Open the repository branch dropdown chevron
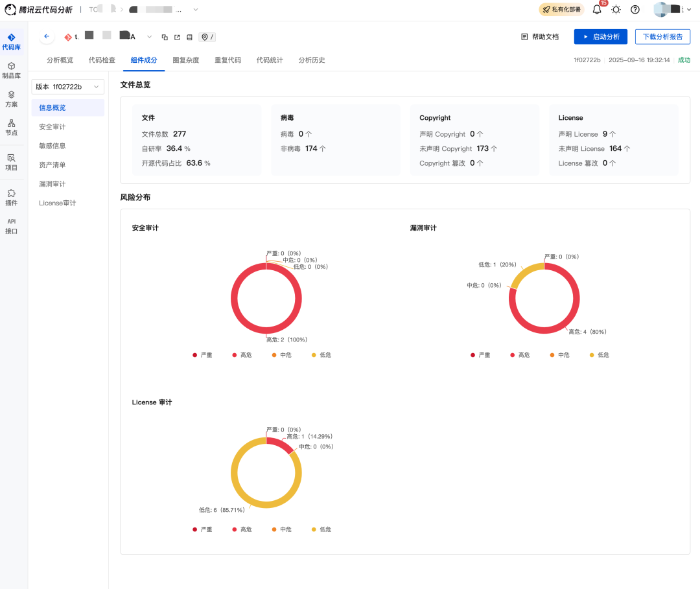Viewport: 700px width, 589px height. 150,37
